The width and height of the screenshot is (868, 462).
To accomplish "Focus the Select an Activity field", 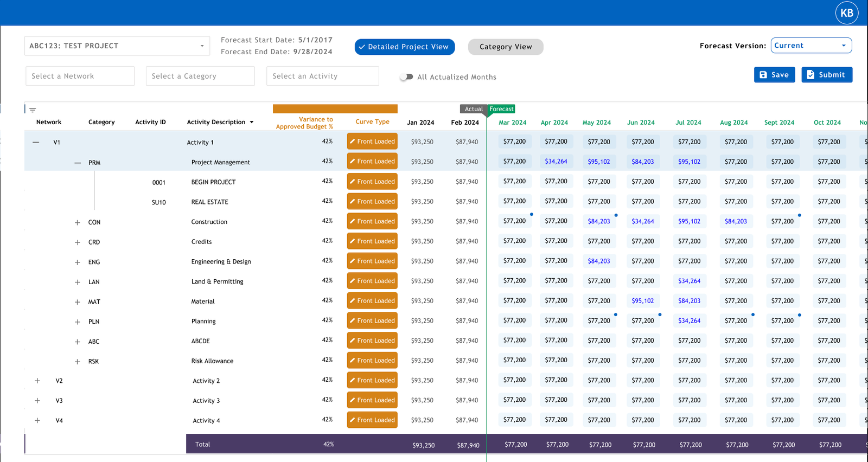I will click(x=323, y=76).
